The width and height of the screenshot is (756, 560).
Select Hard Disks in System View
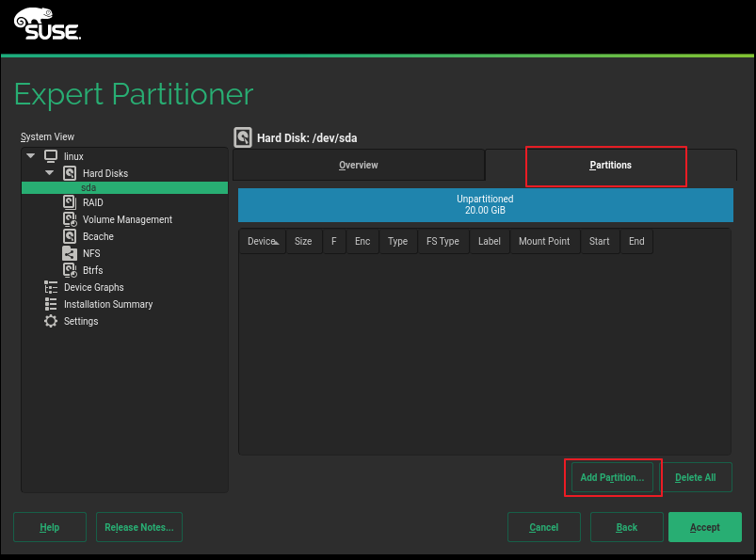(105, 173)
